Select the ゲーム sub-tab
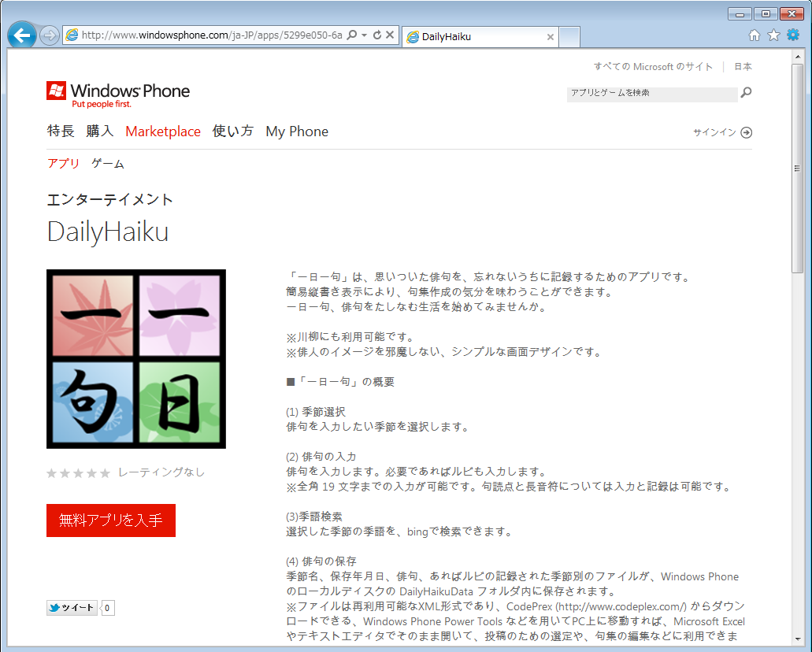Screen dimensions: 812x652 point(108,164)
